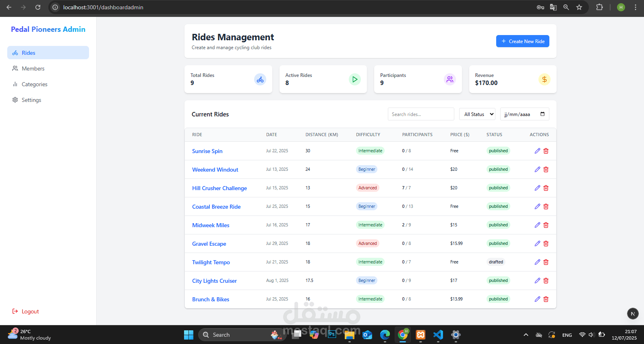Open the Hill Crusher Challenge ride link
The image size is (644, 344).
[x=219, y=188]
